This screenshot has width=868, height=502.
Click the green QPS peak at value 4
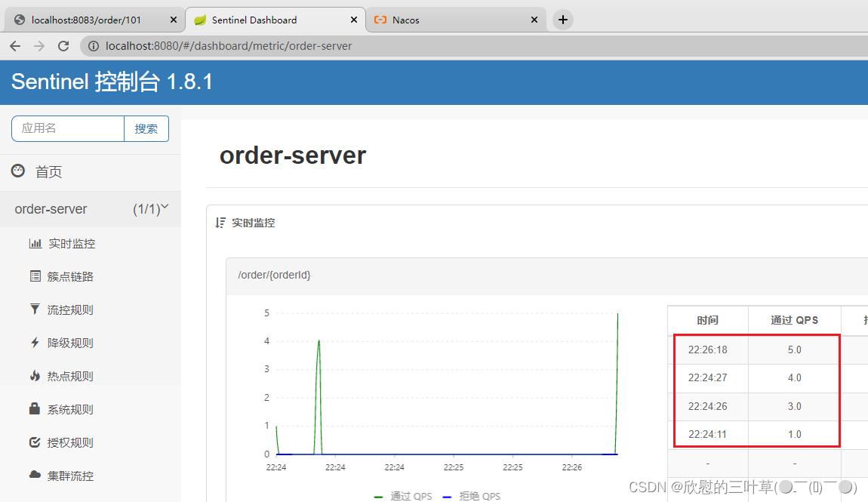[x=319, y=341]
